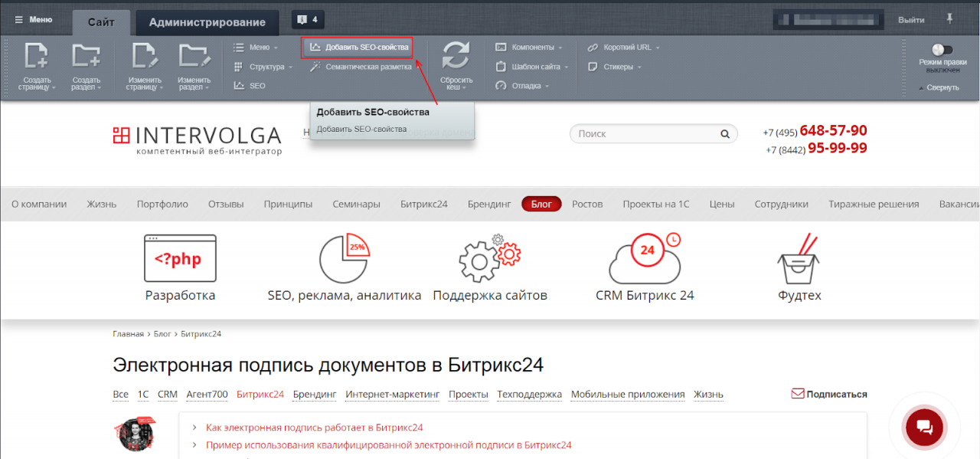The image size is (980, 459).
Task: Expand Сбросить кеш dropdown arrow
Action: pyautogui.click(x=465, y=88)
